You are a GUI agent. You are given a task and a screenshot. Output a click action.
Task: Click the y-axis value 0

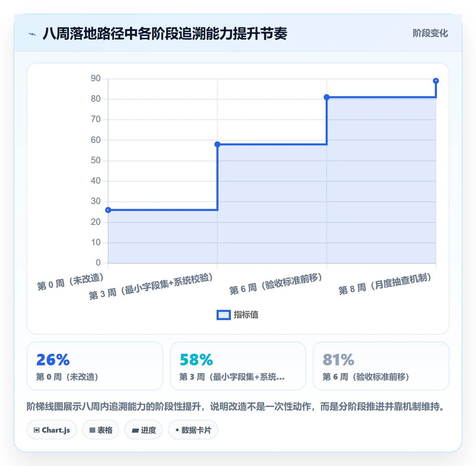[x=98, y=263]
